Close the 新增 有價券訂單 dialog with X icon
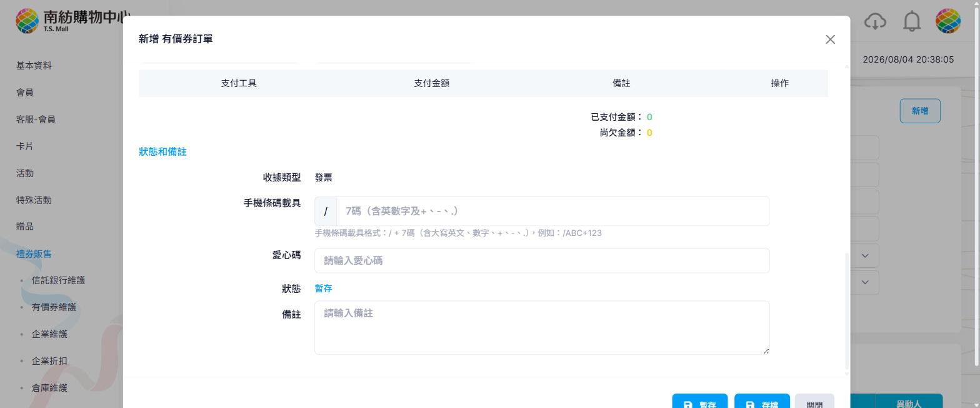 point(830,39)
